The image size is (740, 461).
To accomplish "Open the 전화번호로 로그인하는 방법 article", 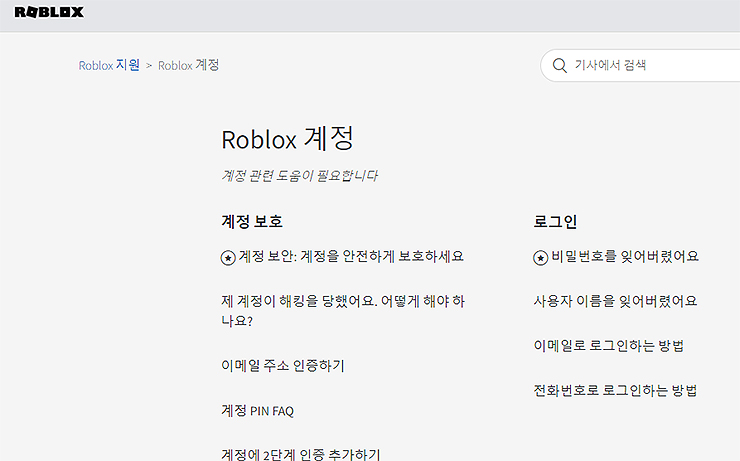I will coord(615,391).
